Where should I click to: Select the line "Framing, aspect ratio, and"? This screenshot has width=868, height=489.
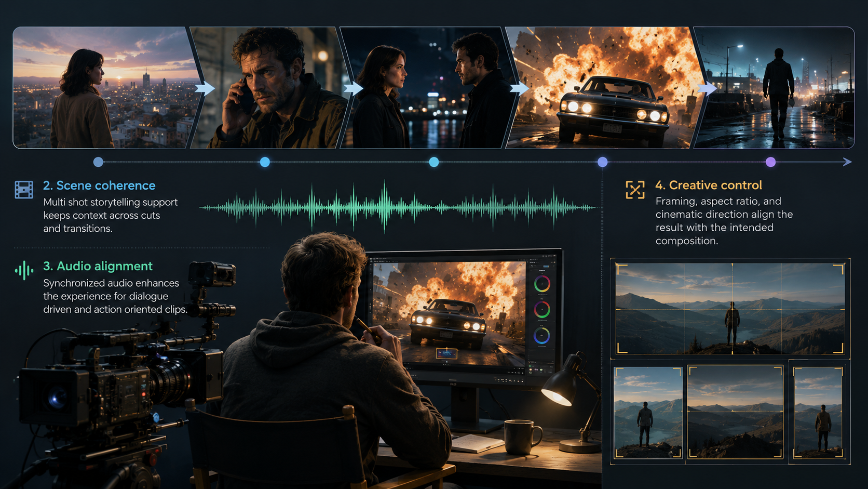tap(718, 201)
